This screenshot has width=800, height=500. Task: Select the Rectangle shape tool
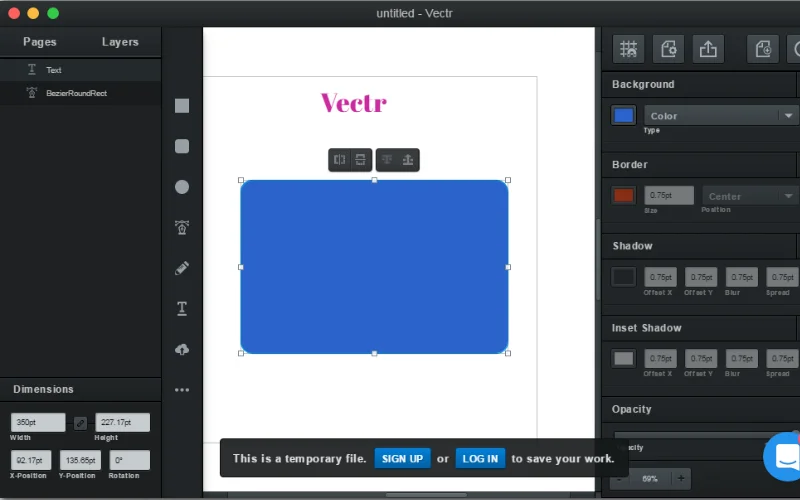pyautogui.click(x=182, y=106)
